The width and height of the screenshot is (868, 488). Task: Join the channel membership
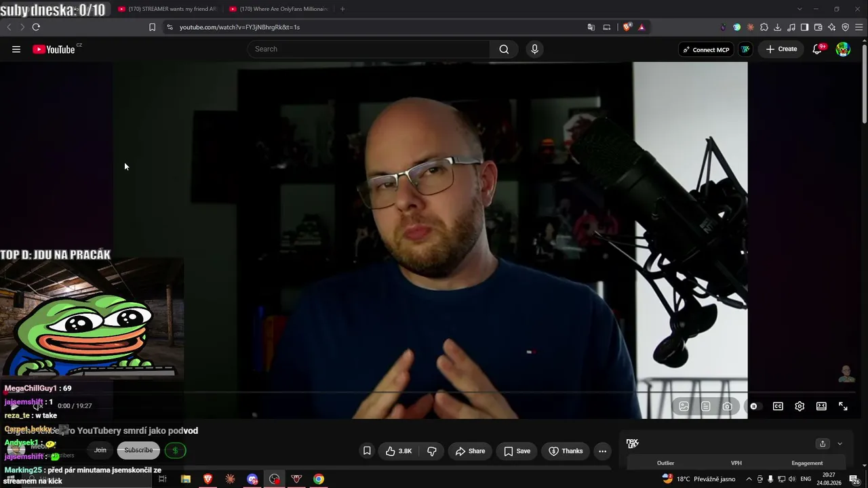[x=100, y=450]
